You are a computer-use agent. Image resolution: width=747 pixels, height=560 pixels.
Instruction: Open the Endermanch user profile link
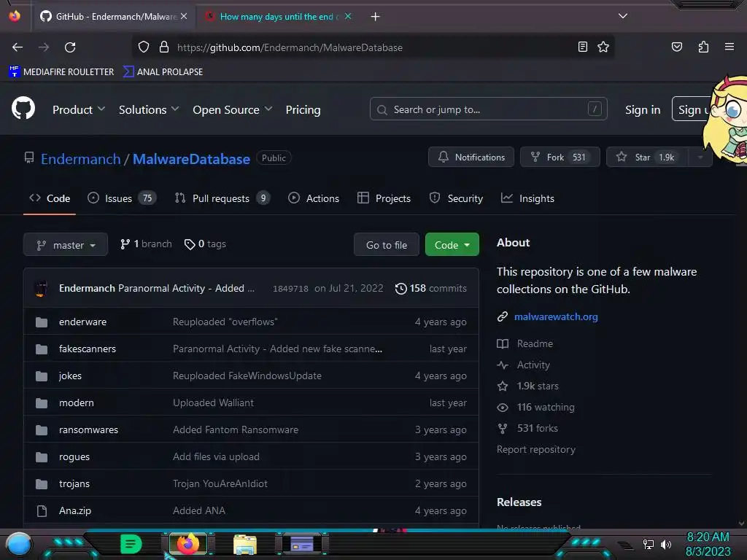tap(80, 159)
